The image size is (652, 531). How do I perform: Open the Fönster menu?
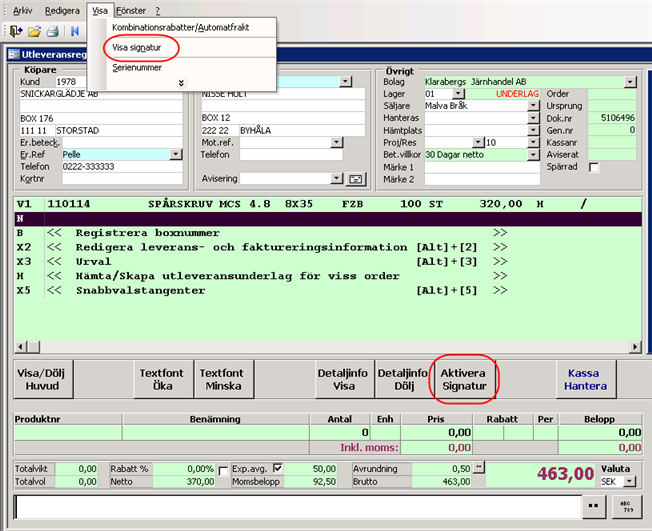coord(131,10)
